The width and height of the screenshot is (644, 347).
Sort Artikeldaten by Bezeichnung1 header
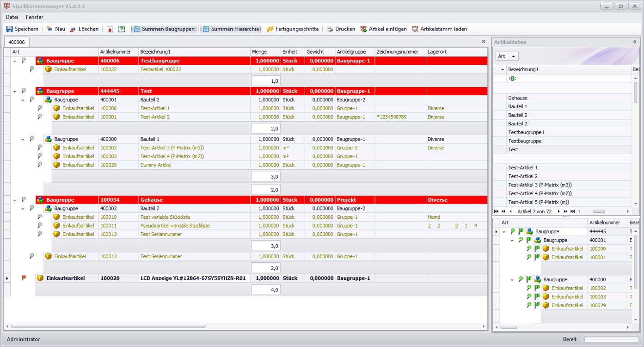(569, 69)
